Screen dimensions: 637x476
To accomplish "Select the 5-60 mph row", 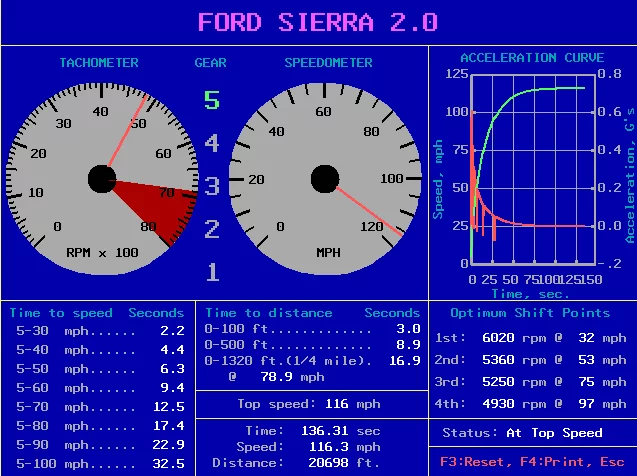I will coord(100,387).
